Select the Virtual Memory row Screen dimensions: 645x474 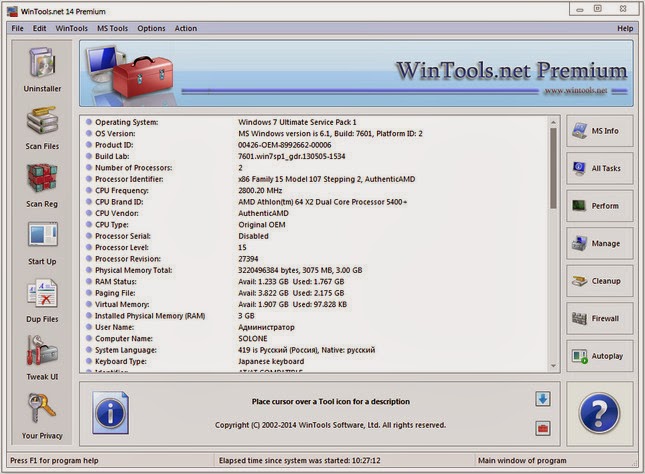tap(316, 304)
